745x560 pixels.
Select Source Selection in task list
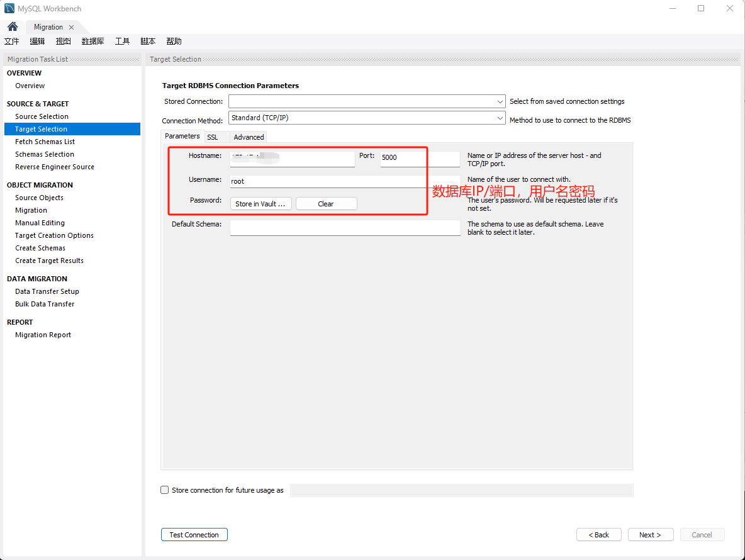pyautogui.click(x=42, y=116)
